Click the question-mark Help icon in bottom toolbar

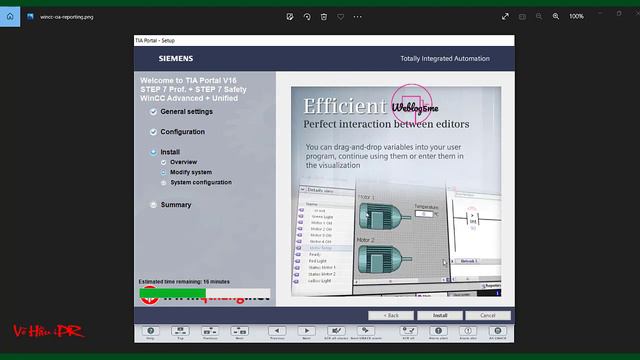[151, 331]
